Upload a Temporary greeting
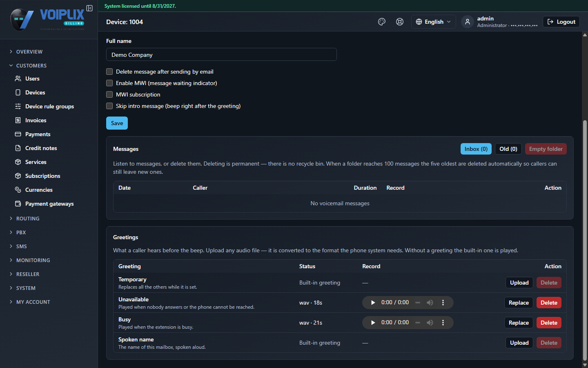The width and height of the screenshot is (588, 368). point(519,283)
